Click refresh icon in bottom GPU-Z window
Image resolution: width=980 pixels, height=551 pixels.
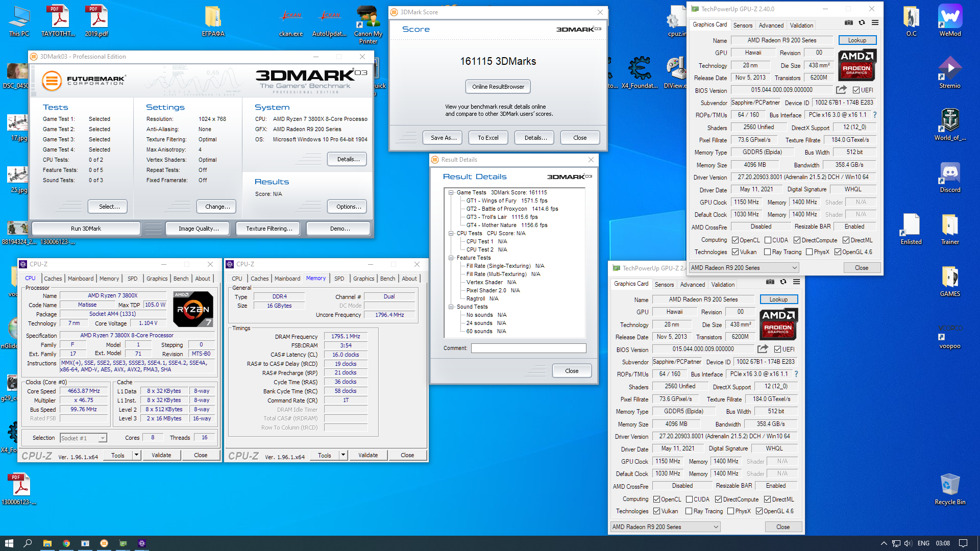[783, 282]
